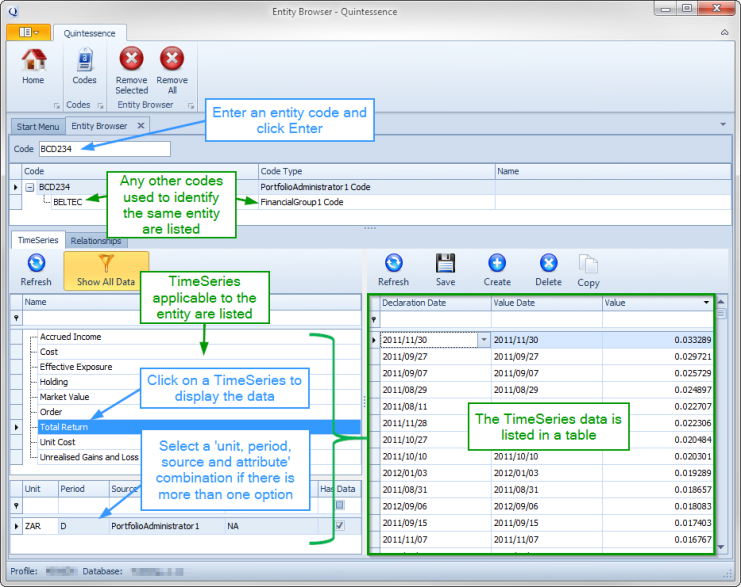Click the Code input field
Viewport: 741px width, 587px height.
(104, 149)
